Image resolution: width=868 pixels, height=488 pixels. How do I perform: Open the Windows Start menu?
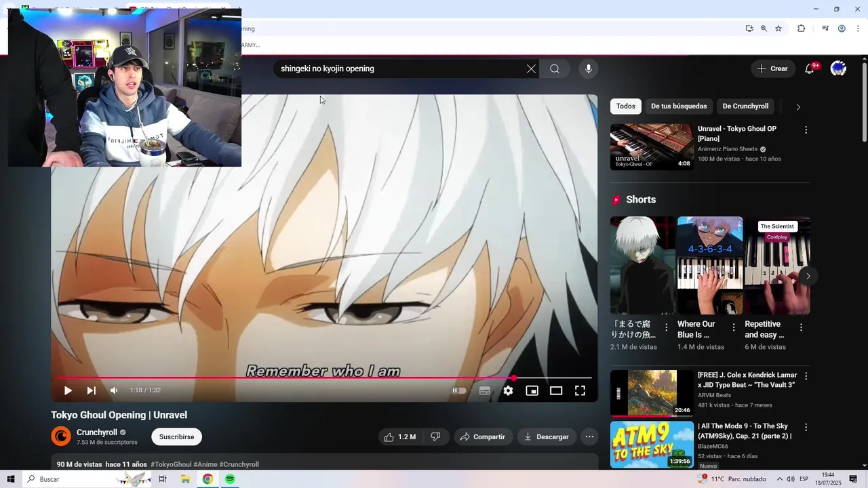point(10,479)
